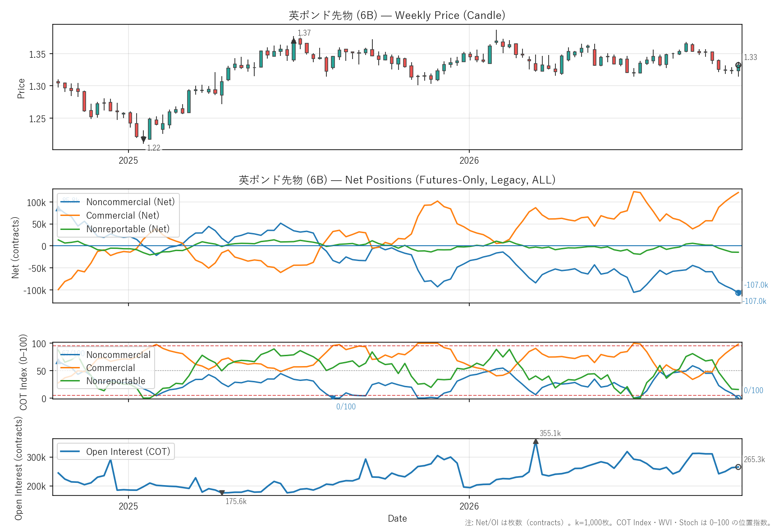Click the 'Date' x-axis label
The image size is (779, 532).
click(397, 518)
